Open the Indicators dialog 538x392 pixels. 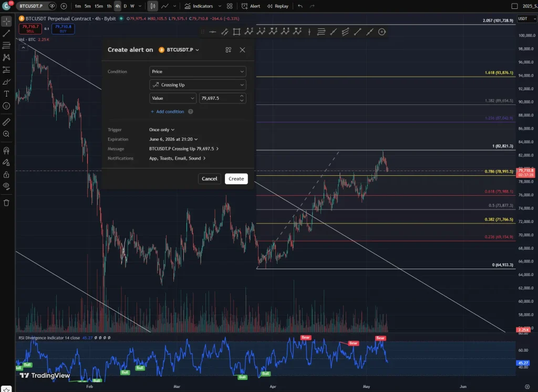(x=199, y=6)
